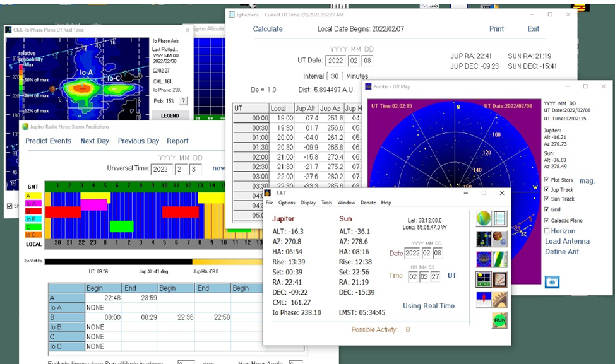Open the Jupiter-Io geometry icon

[499, 238]
